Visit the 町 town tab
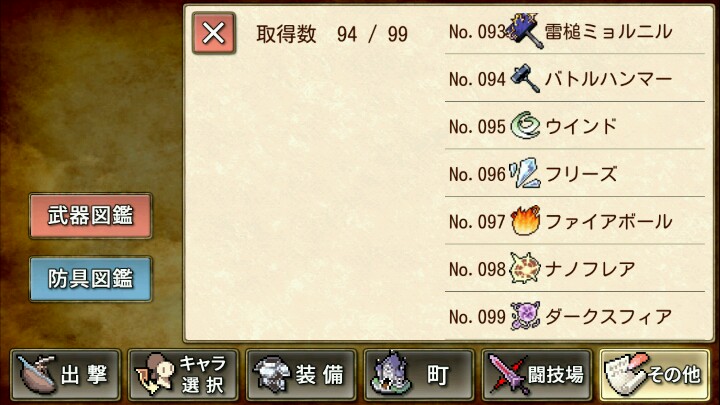Screen dimensions: 720x405 point(419,374)
